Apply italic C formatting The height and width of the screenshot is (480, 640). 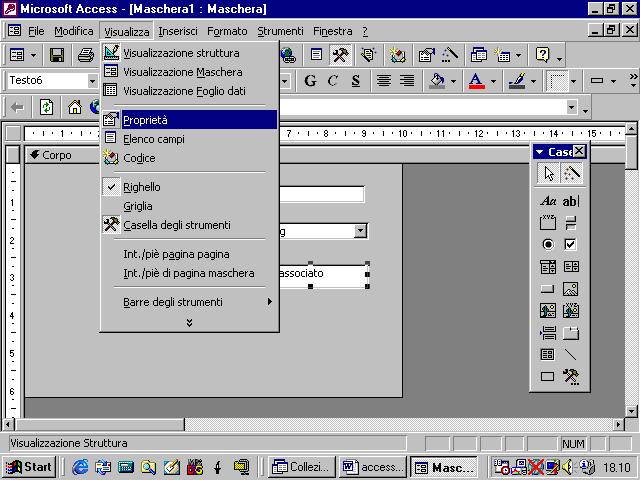(x=333, y=81)
